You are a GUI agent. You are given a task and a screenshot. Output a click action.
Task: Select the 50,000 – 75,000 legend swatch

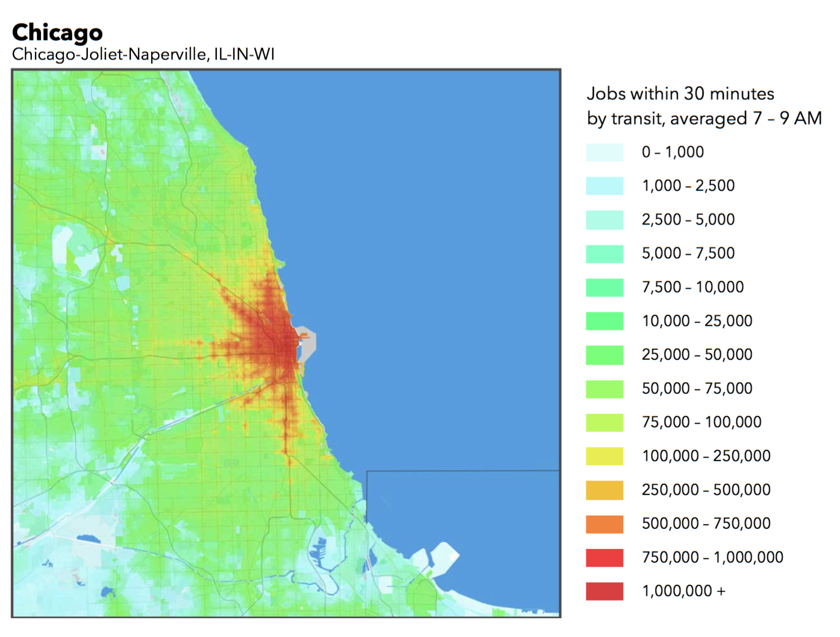(x=604, y=389)
